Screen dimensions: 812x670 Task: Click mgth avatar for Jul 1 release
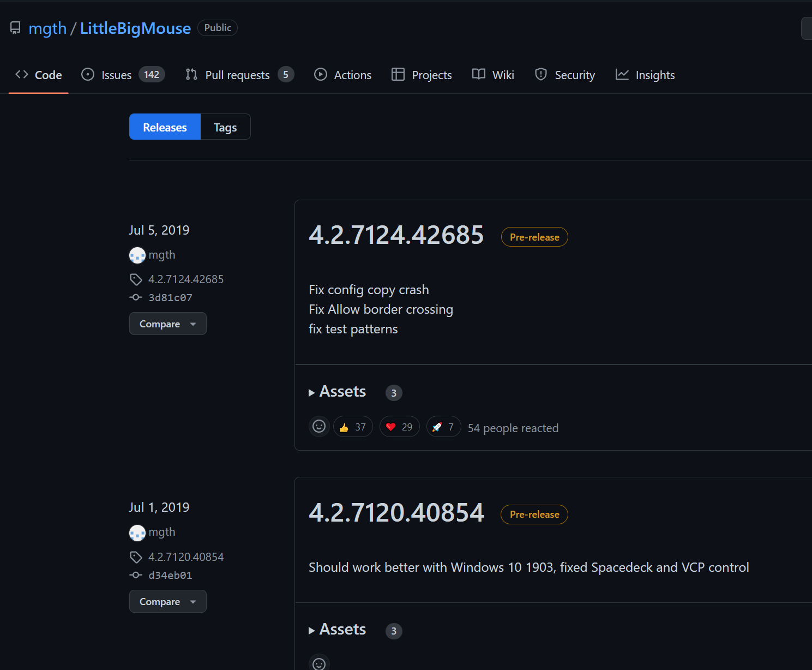(x=137, y=532)
